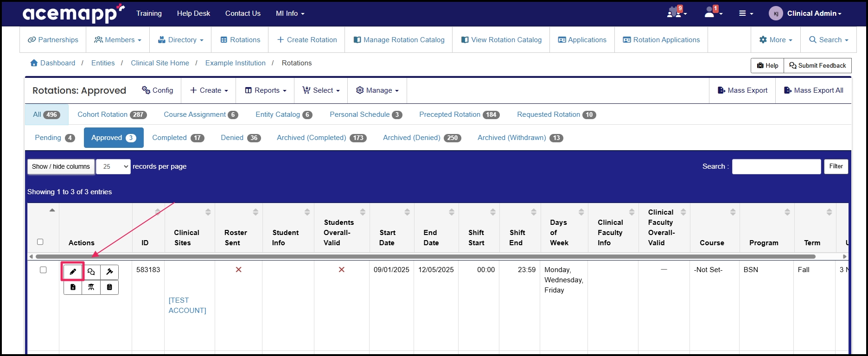This screenshot has width=868, height=356.
Task: Open the Manage dropdown in the rotations toolbar
Action: click(x=377, y=90)
